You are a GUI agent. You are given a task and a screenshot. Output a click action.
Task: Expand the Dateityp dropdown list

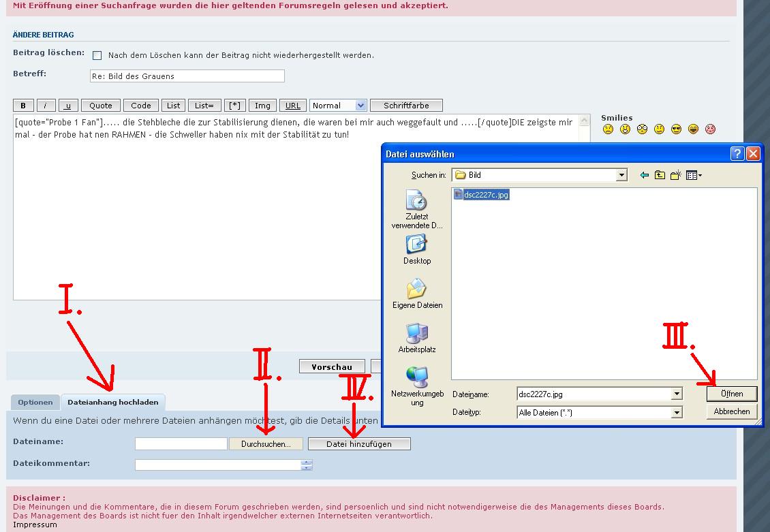676,412
